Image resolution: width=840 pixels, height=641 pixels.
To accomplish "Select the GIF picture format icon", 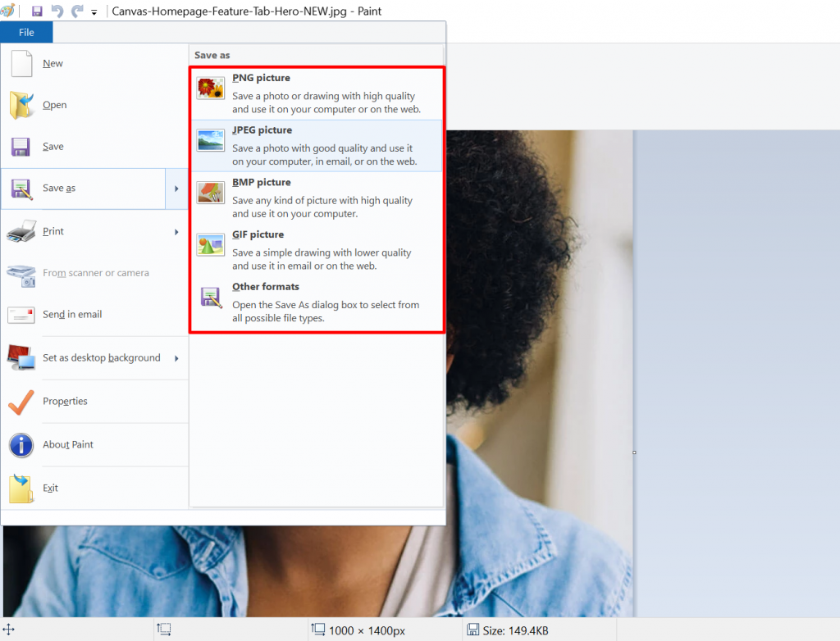I will (210, 244).
